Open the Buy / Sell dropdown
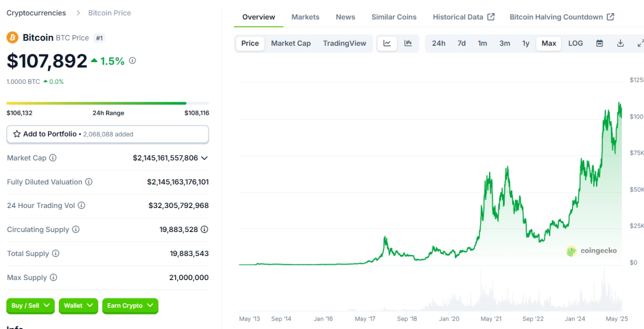 coord(31,306)
